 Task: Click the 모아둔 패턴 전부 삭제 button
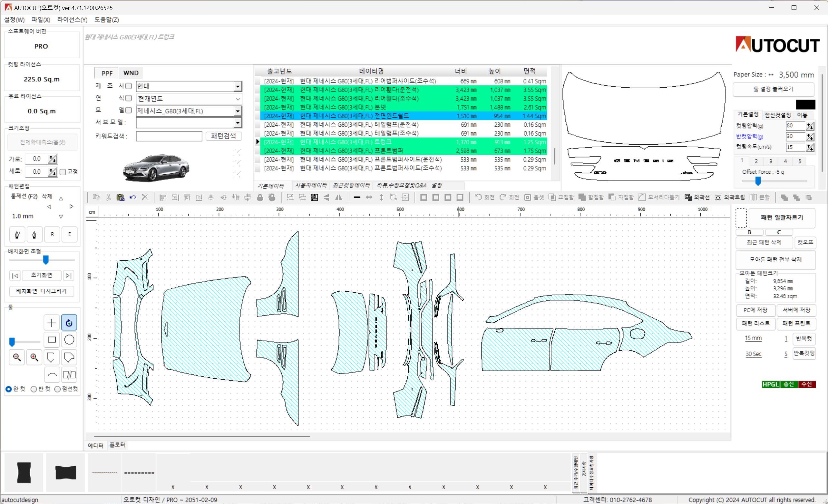[x=775, y=259]
